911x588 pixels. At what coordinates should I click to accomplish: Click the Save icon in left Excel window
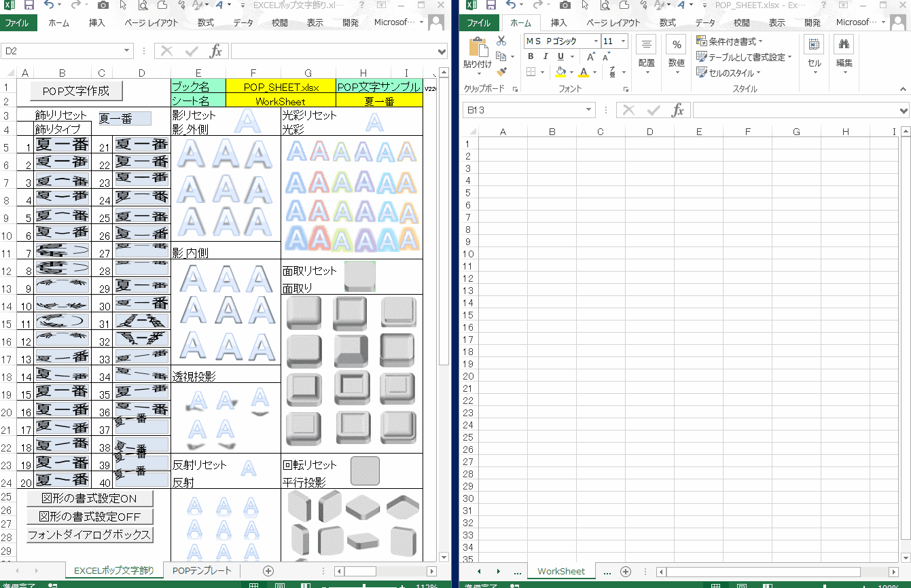click(x=29, y=5)
